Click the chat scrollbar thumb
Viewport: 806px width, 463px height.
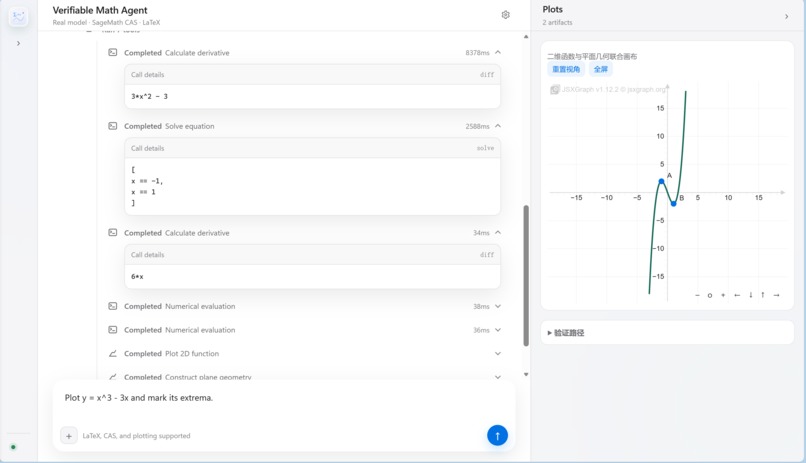tap(525, 275)
